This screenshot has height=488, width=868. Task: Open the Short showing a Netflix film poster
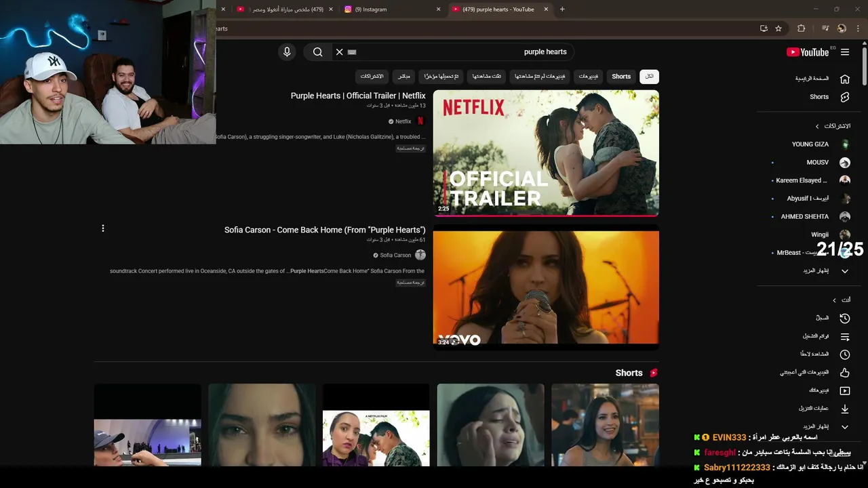(x=376, y=425)
